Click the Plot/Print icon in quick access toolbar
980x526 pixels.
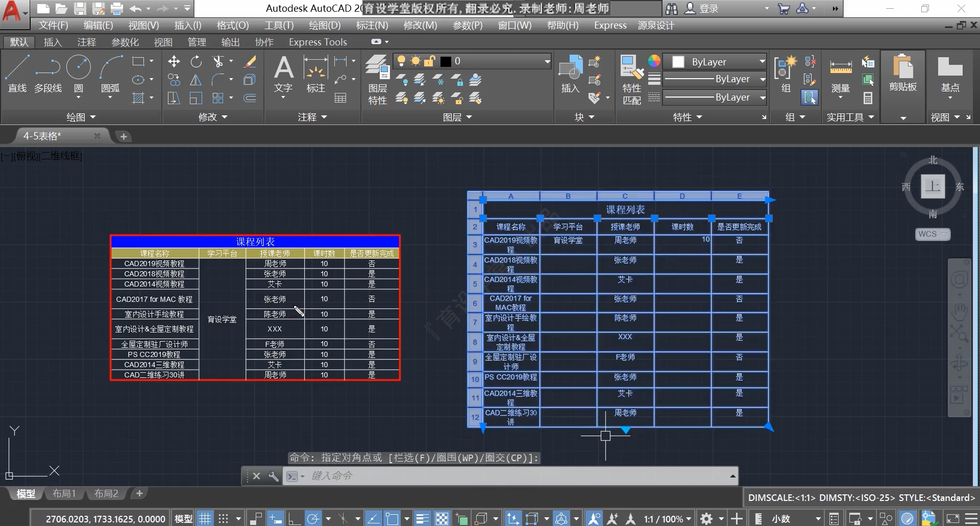(x=117, y=9)
